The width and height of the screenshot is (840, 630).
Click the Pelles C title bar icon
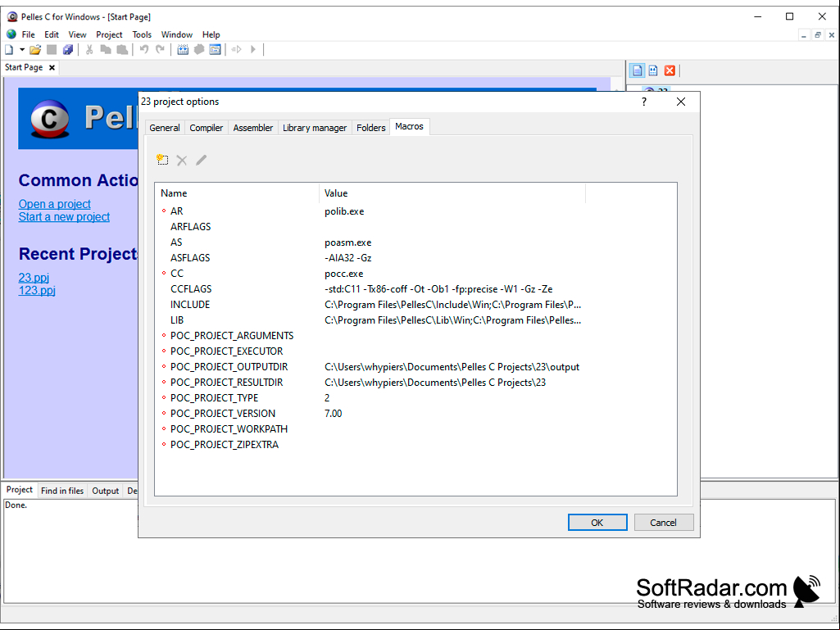(12, 16)
